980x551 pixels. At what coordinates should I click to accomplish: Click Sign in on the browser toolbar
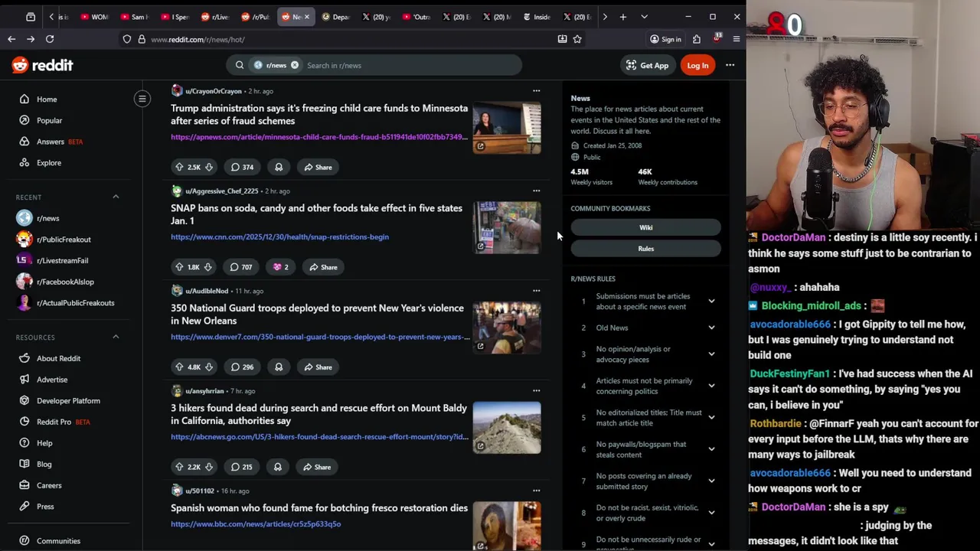pos(665,39)
